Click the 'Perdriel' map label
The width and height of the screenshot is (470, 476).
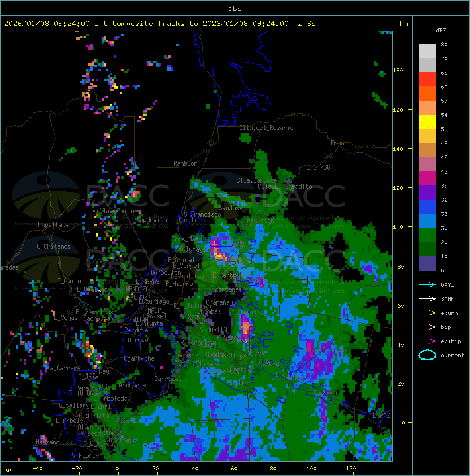pyautogui.click(x=137, y=330)
